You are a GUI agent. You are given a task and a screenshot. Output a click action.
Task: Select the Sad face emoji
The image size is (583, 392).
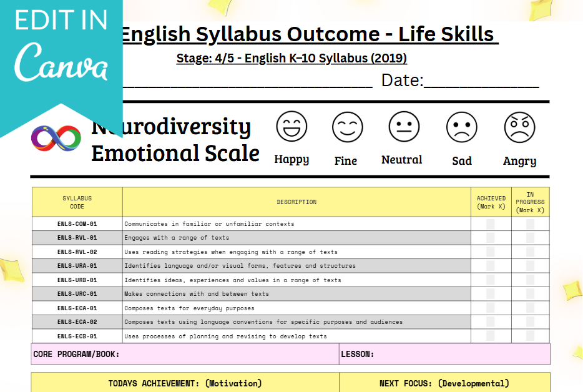(461, 127)
